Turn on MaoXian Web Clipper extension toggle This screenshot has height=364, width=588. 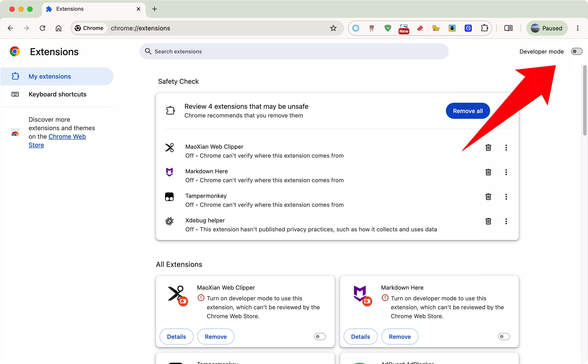[320, 336]
